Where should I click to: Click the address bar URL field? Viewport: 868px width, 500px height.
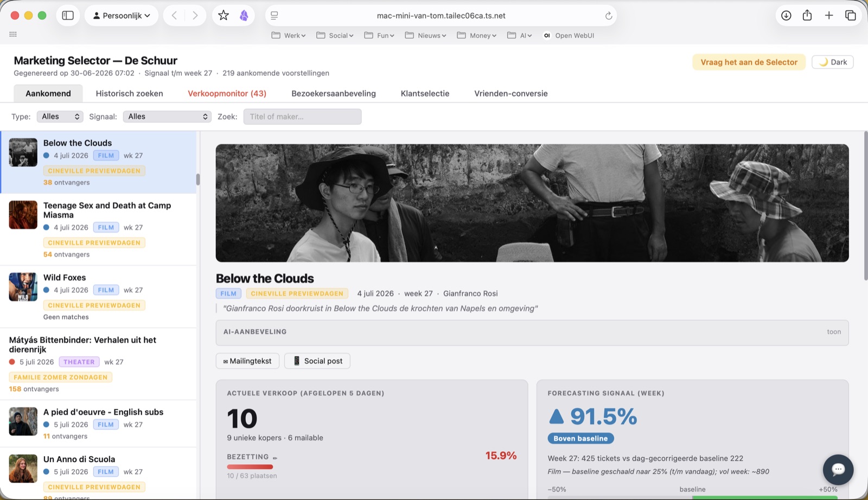point(441,16)
